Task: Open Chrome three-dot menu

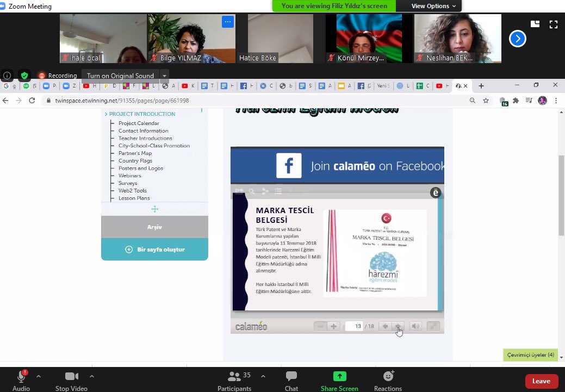Action: pyautogui.click(x=556, y=101)
